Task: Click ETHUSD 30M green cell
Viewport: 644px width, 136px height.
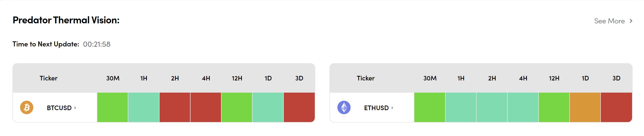Action: (430, 107)
